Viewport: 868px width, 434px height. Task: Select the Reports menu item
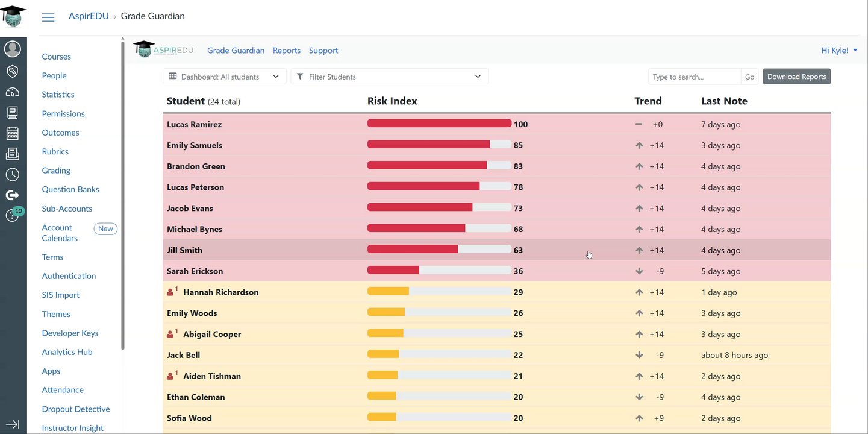pos(287,51)
